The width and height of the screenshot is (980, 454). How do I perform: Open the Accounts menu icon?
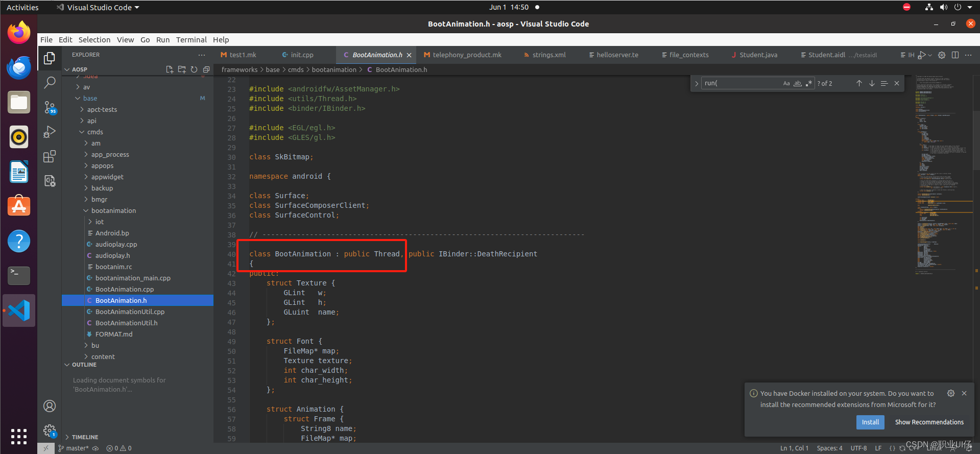click(x=50, y=406)
